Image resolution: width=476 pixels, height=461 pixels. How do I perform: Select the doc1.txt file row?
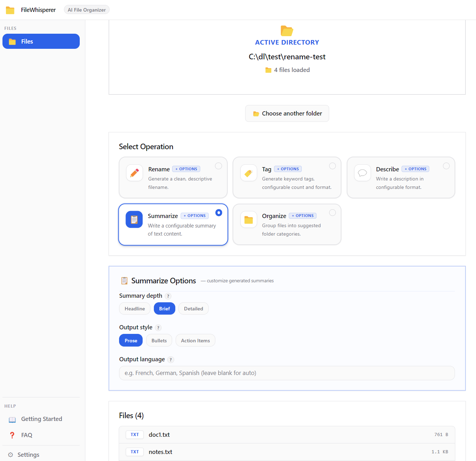[x=287, y=435]
